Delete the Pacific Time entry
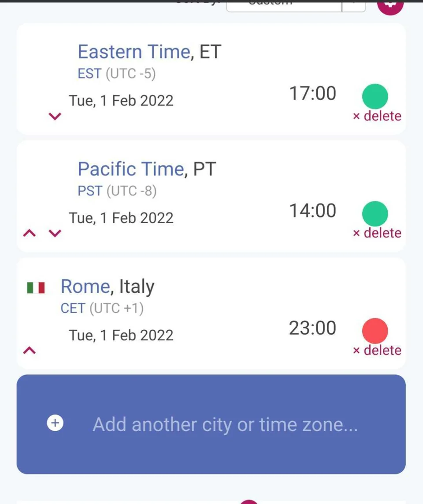Viewport: 423px width, 504px height. click(x=377, y=233)
